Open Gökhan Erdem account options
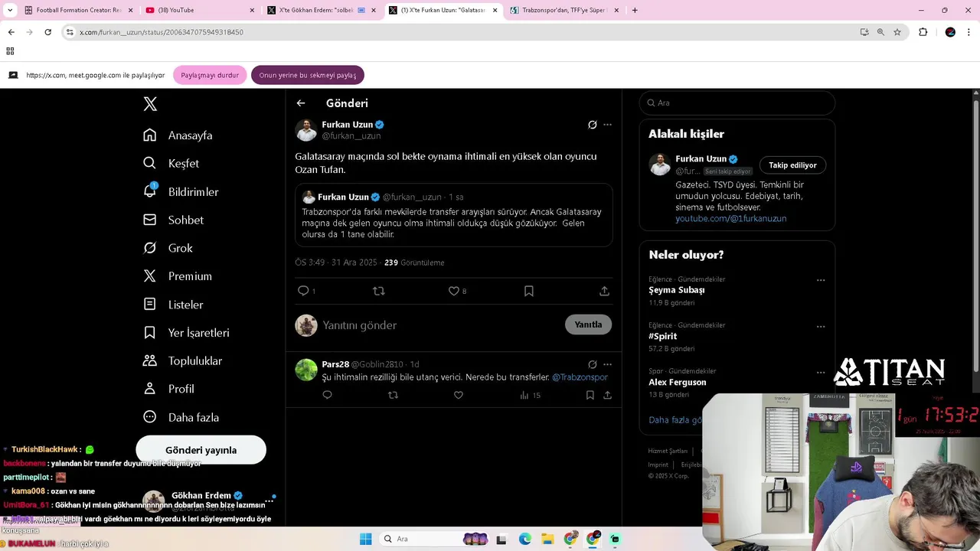 point(269,501)
